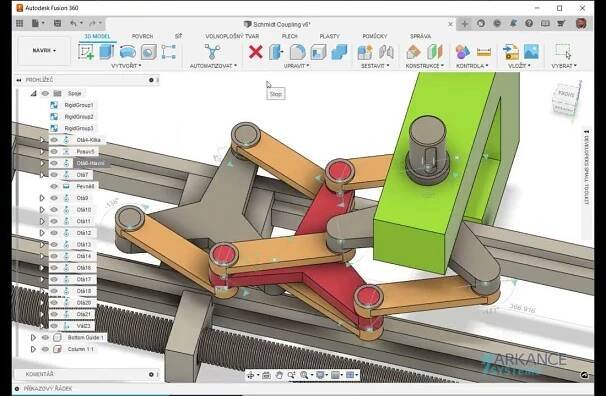Click the Save icon in the top bar
This screenshot has width=606, height=396.
57,24
